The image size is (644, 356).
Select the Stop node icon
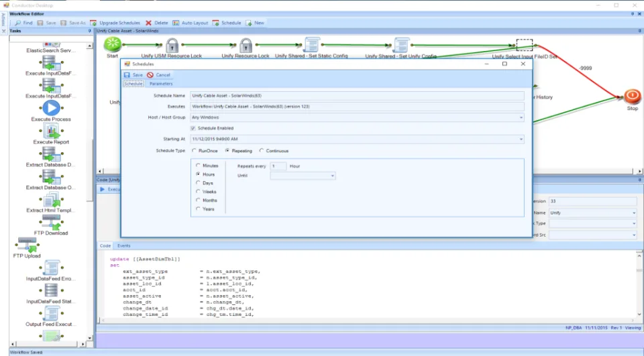[632, 97]
